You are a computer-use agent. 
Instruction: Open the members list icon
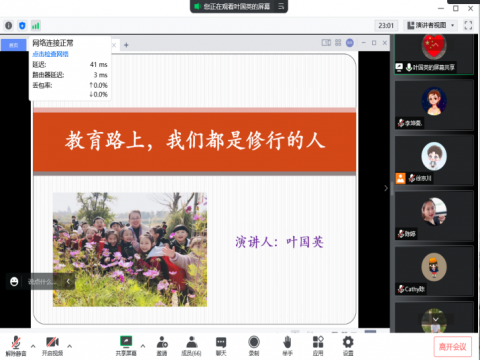pos(191,346)
